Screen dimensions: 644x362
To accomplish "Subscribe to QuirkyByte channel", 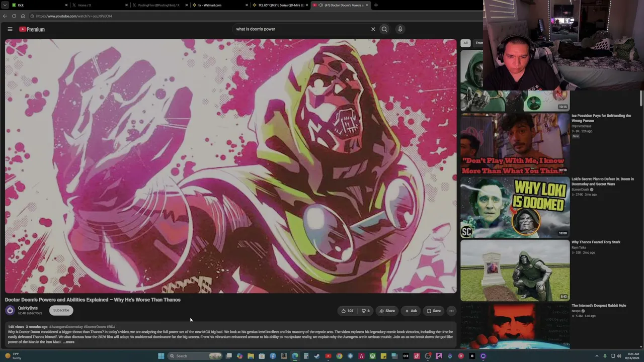I will point(61,310).
